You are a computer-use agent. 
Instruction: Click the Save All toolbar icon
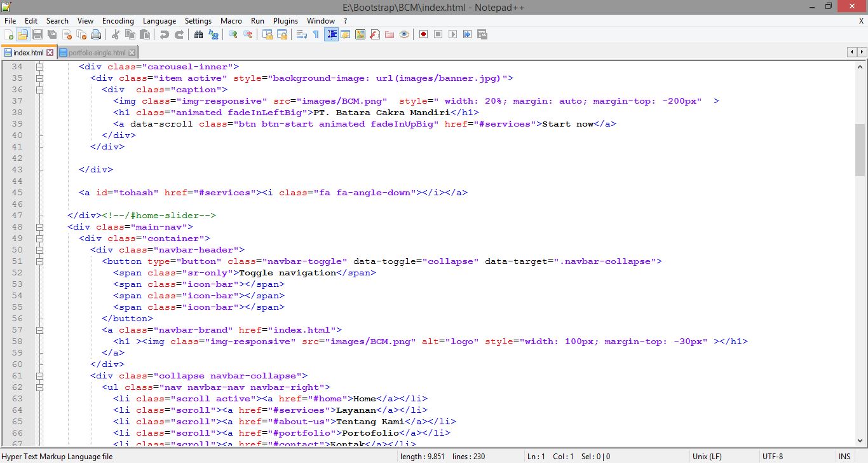(52, 34)
